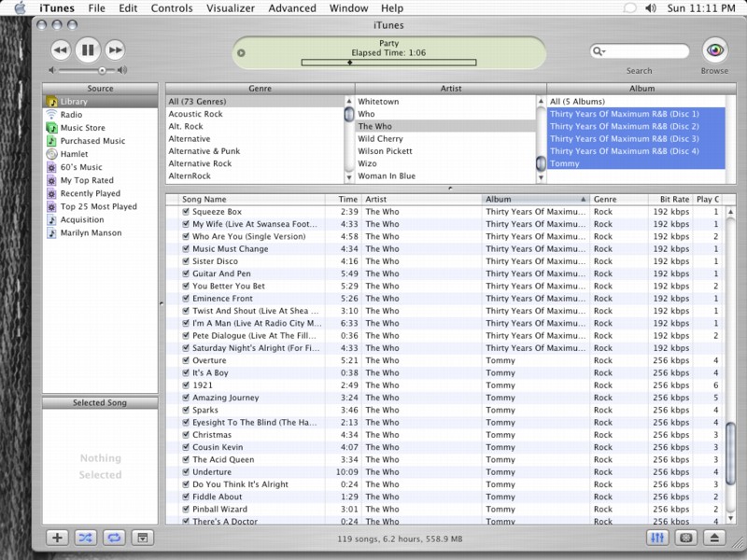Toggle shuffle playback button

(x=86, y=538)
